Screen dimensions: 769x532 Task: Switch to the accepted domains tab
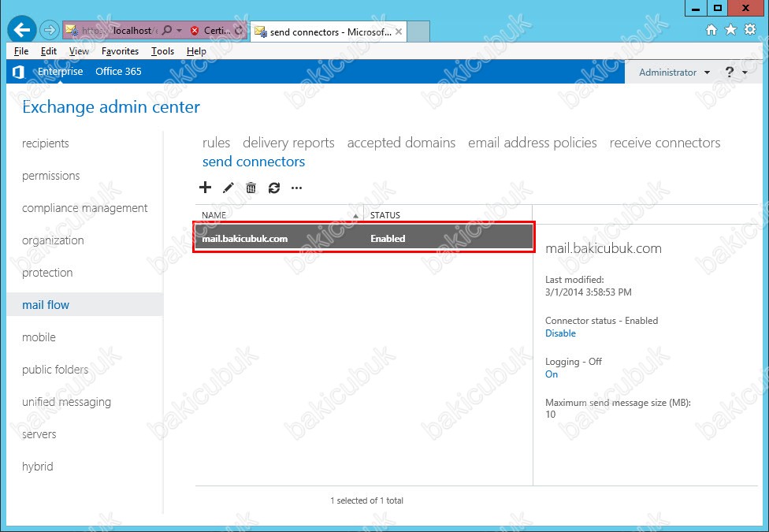click(x=401, y=143)
